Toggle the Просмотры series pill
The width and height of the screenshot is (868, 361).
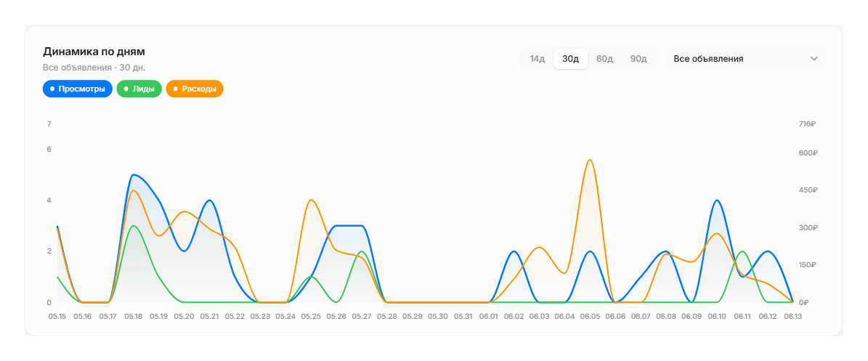(x=78, y=89)
